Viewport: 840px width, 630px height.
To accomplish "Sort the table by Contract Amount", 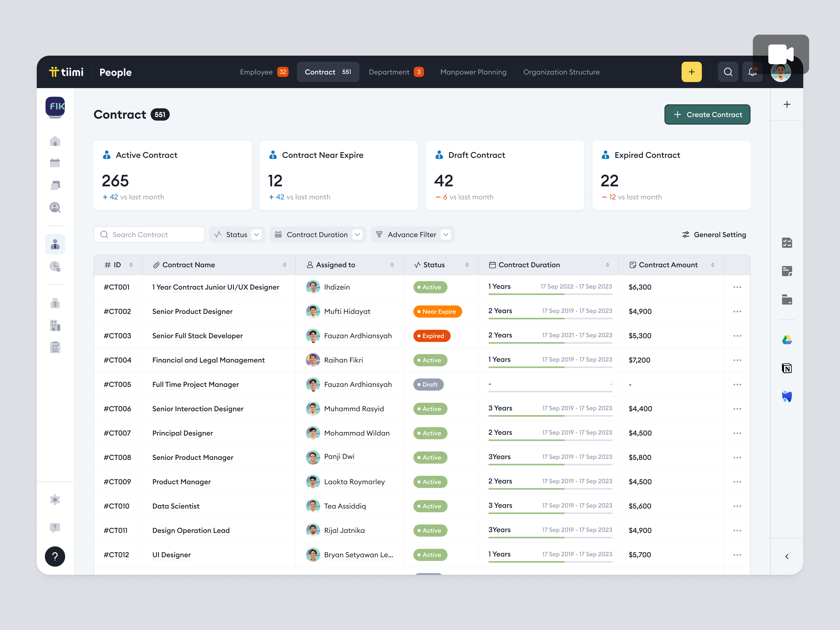I will [713, 265].
